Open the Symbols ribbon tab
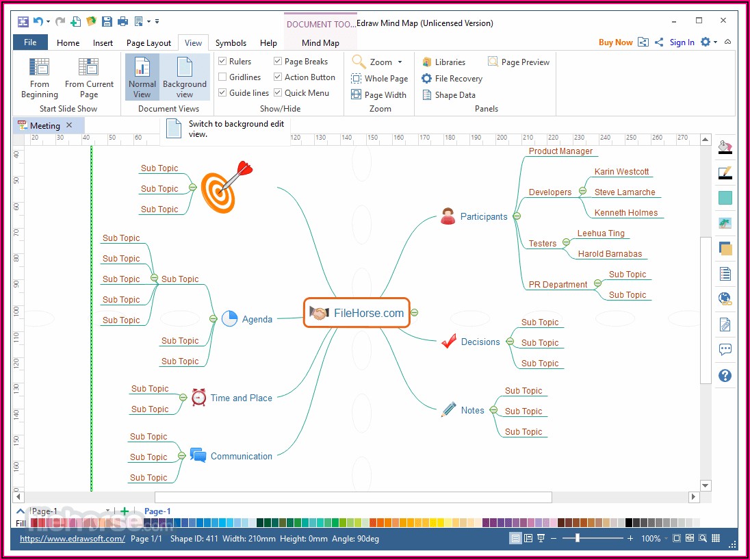Image resolution: width=750 pixels, height=560 pixels. click(231, 42)
